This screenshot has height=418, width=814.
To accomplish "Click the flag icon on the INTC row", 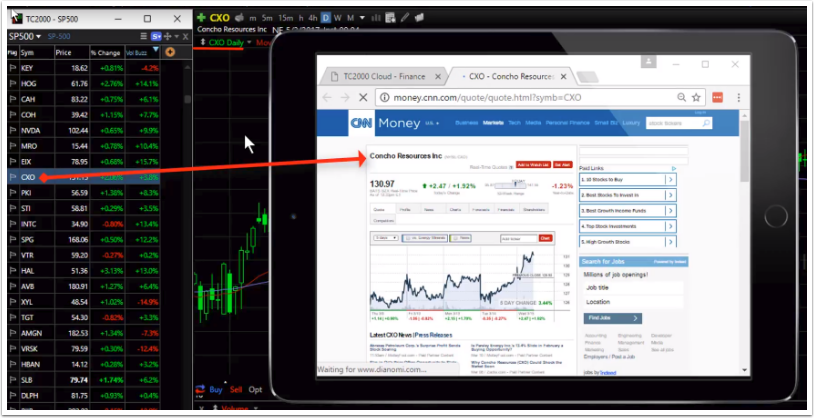I will click(12, 224).
